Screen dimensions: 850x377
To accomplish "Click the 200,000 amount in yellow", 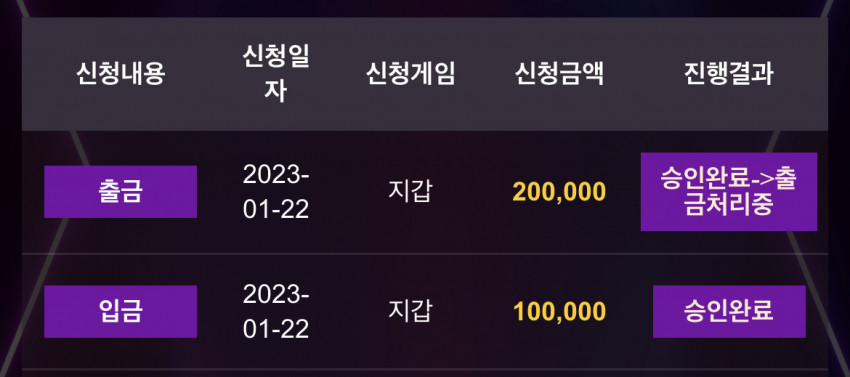I will pos(559,192).
